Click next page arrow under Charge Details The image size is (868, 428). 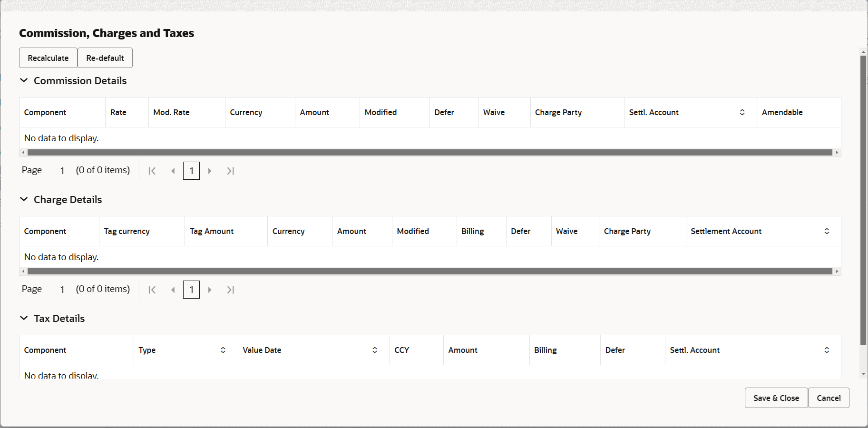click(210, 290)
